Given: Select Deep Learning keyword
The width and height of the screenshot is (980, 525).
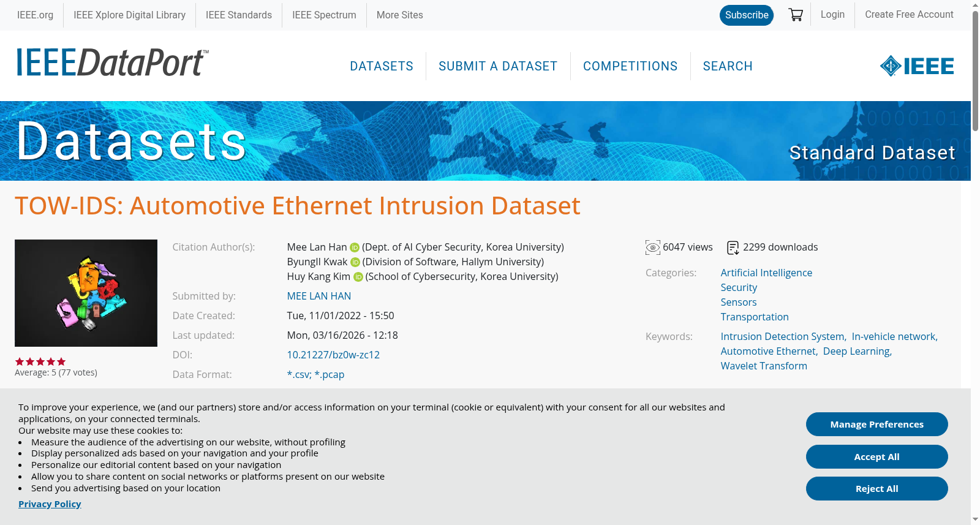Looking at the screenshot, I should (856, 351).
